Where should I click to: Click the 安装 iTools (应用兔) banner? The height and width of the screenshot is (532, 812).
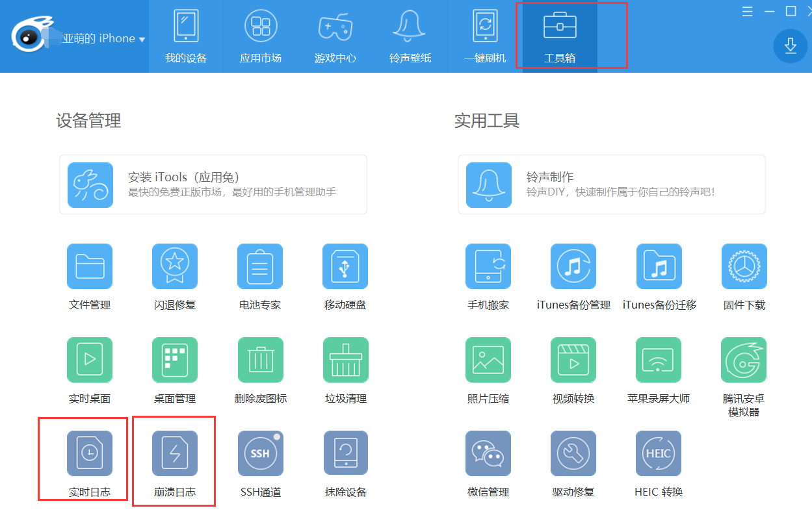tap(213, 184)
